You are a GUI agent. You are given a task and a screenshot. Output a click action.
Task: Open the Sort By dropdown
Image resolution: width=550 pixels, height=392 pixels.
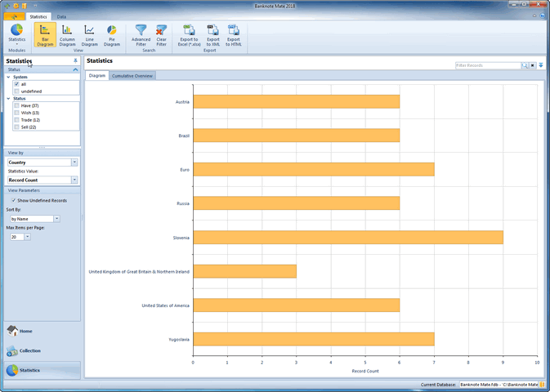click(x=56, y=219)
